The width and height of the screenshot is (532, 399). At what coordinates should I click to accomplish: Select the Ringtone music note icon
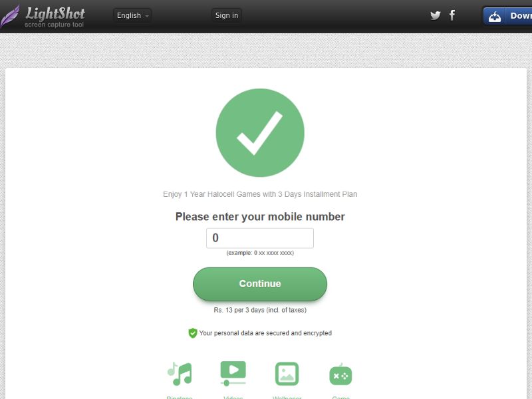[x=180, y=374]
